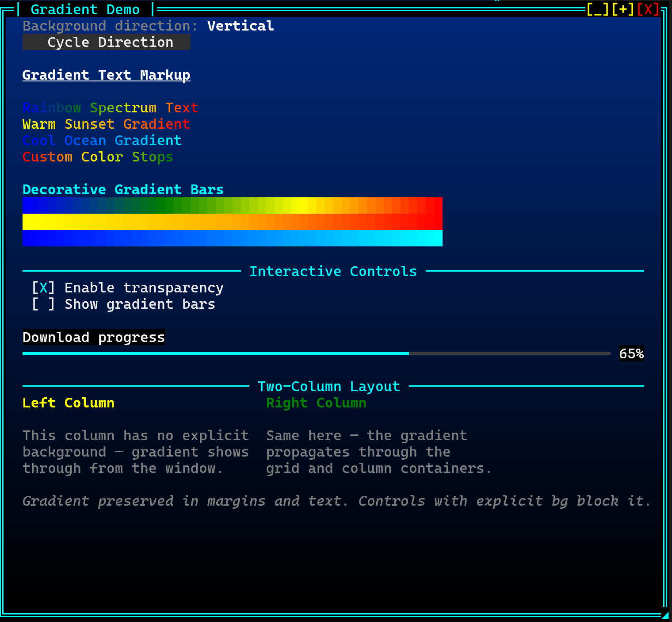Click the Gradient Demo title bar text
Viewport: 672px width, 622px height.
84,9
